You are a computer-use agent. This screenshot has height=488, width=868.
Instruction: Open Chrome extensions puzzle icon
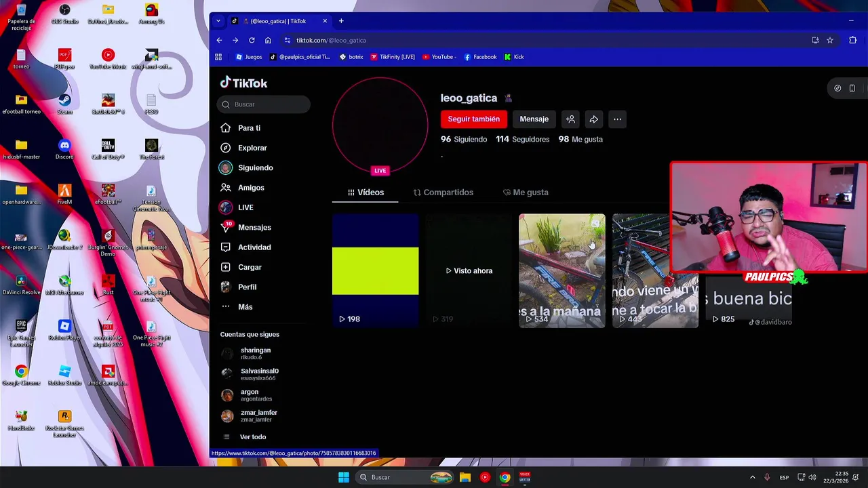tap(852, 40)
